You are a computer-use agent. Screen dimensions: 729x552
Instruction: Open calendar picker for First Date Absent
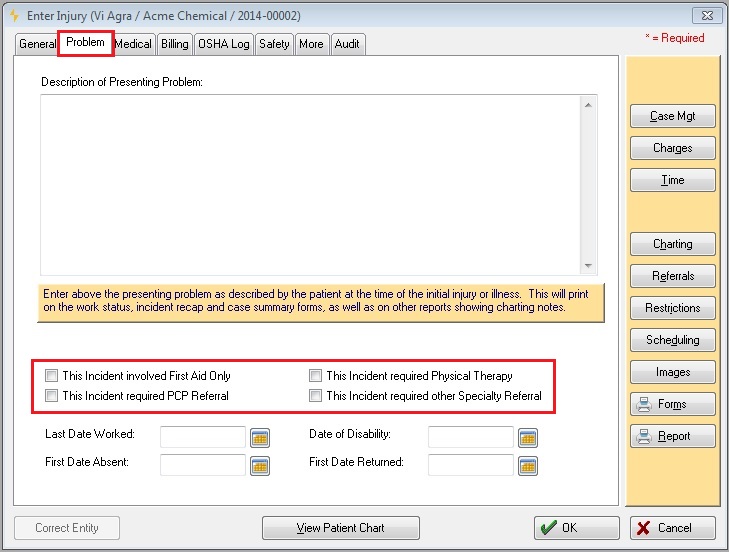click(260, 466)
